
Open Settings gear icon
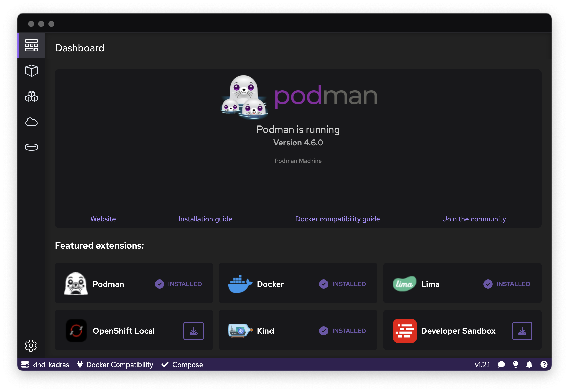pos(31,346)
